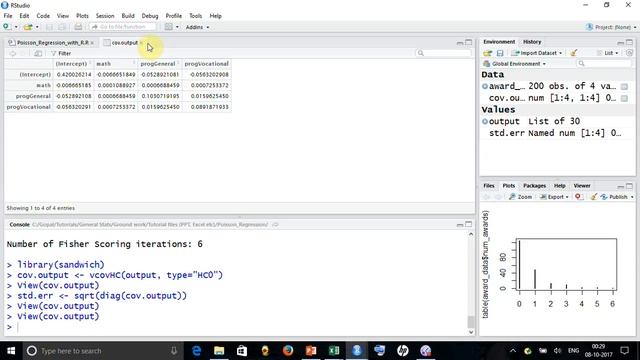Open the Import Dataset dropdown
640x360 pixels.
pyautogui.click(x=537, y=53)
